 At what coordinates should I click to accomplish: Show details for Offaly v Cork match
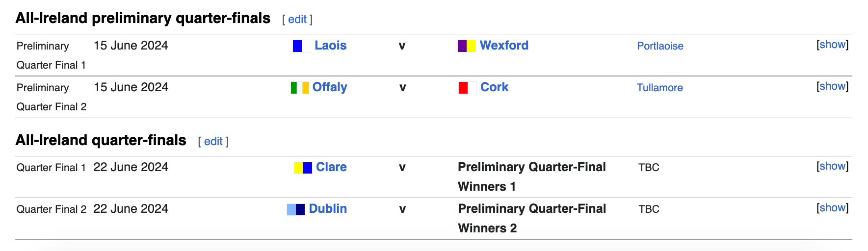[x=832, y=86]
